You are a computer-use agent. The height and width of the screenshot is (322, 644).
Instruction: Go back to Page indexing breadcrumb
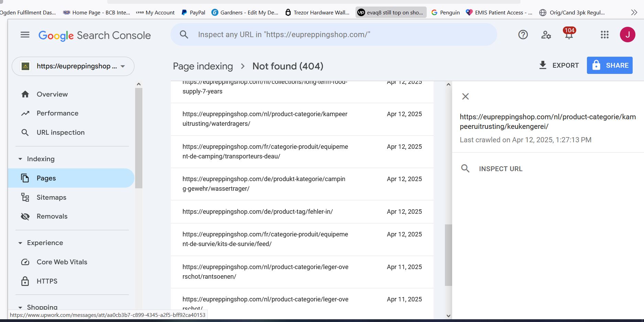[203, 66]
